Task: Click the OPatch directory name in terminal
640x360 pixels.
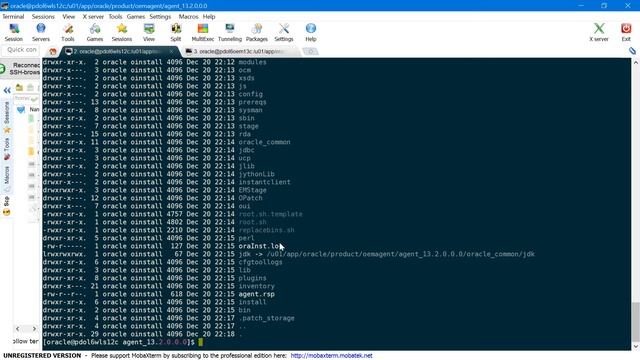Action: pyautogui.click(x=251, y=198)
